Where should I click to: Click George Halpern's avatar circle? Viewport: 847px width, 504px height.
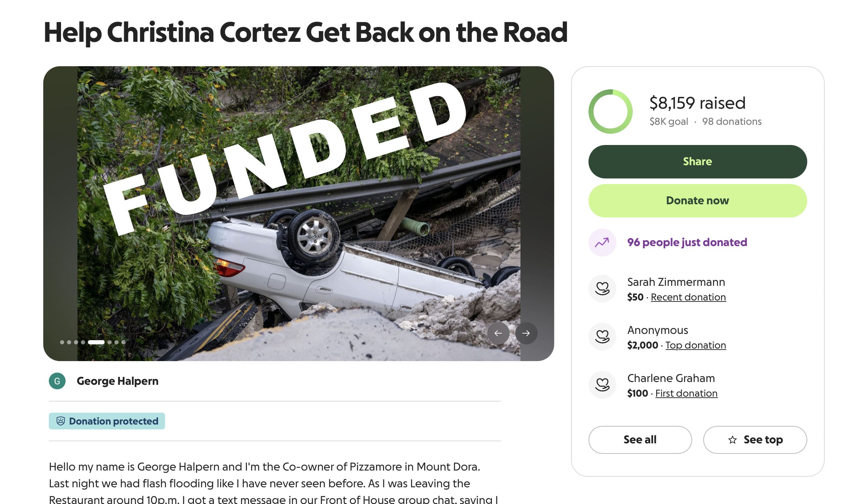pyautogui.click(x=57, y=381)
